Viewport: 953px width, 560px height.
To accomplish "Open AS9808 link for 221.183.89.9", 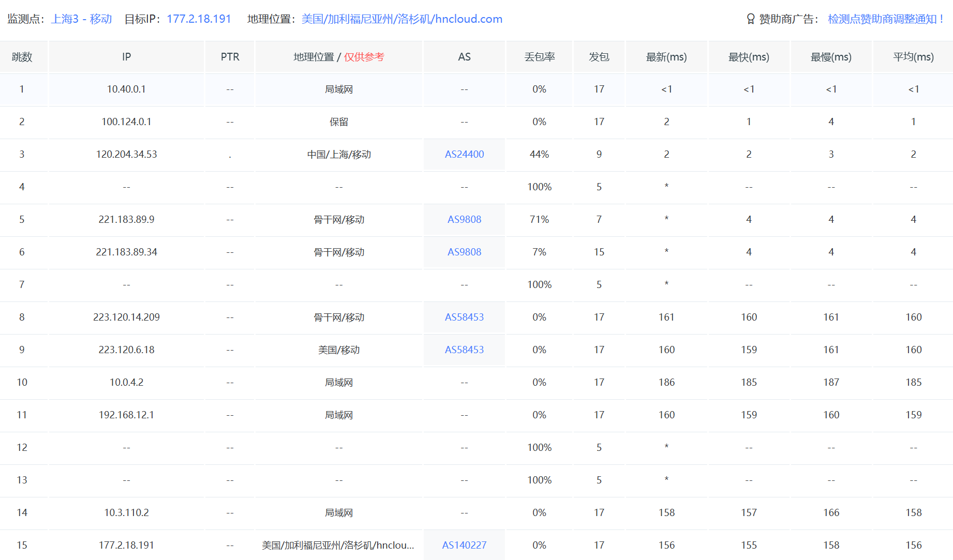I will point(464,219).
